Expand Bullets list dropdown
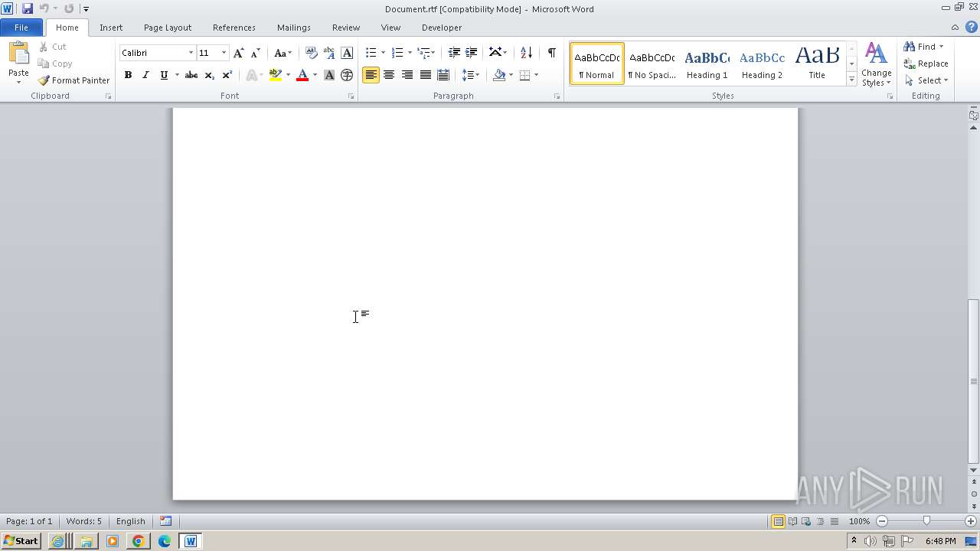Viewport: 980px width, 551px height. 383,53
